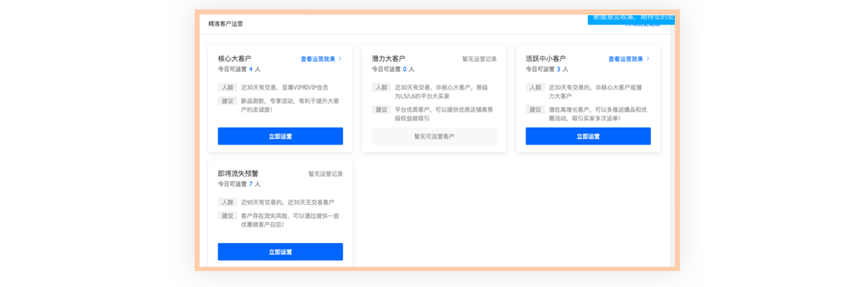Click the 核心大客户 card title

(x=234, y=59)
